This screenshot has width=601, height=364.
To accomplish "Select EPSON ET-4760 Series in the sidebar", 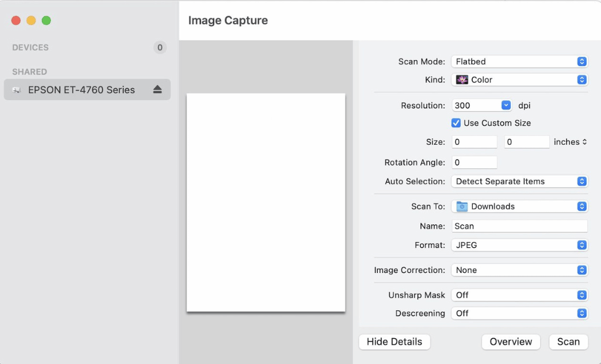I will [80, 89].
